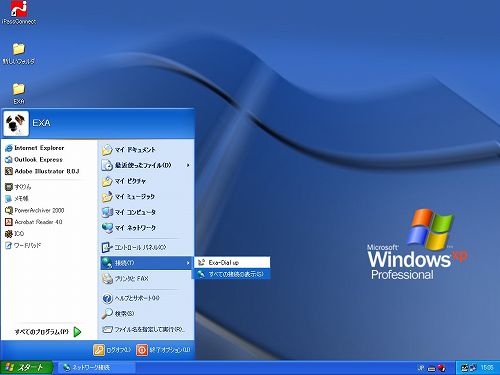This screenshot has height=375, width=500.
Task: Open the Run dialog entry
Action: (143, 329)
